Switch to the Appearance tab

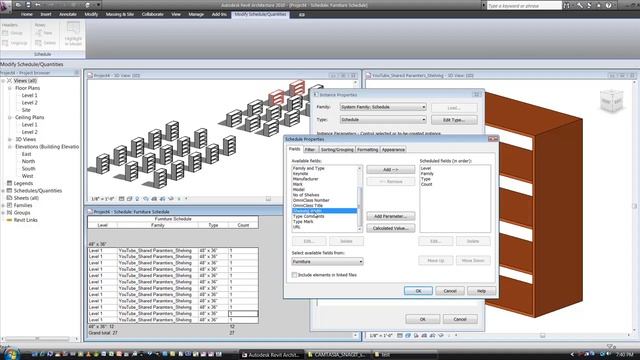click(393, 150)
